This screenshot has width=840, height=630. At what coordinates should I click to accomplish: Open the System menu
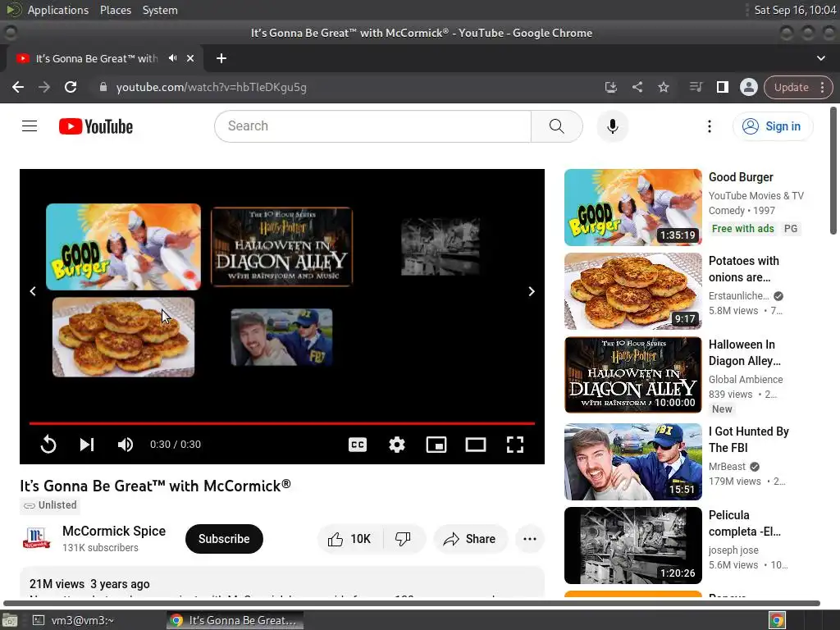tap(160, 10)
